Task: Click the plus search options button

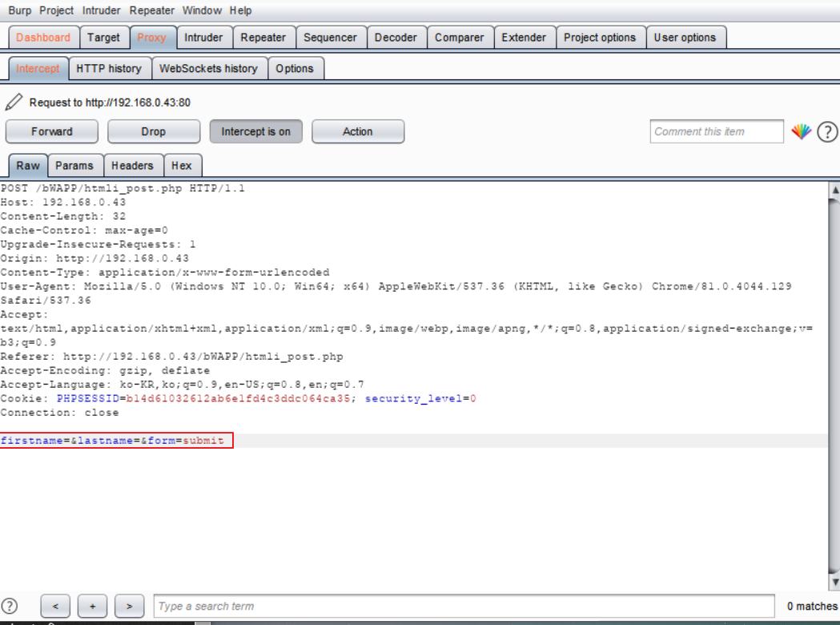Action: pyautogui.click(x=92, y=607)
